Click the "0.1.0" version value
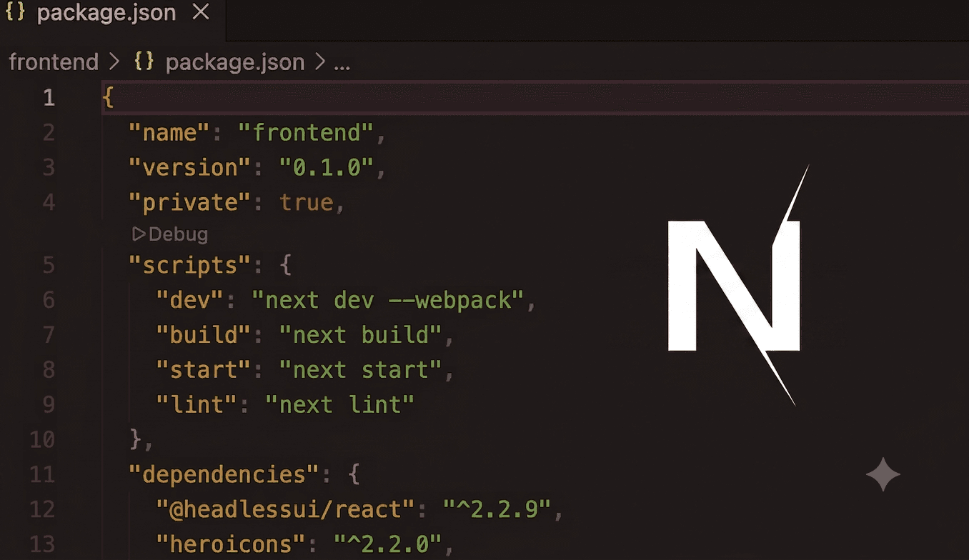The image size is (969, 560). click(327, 167)
